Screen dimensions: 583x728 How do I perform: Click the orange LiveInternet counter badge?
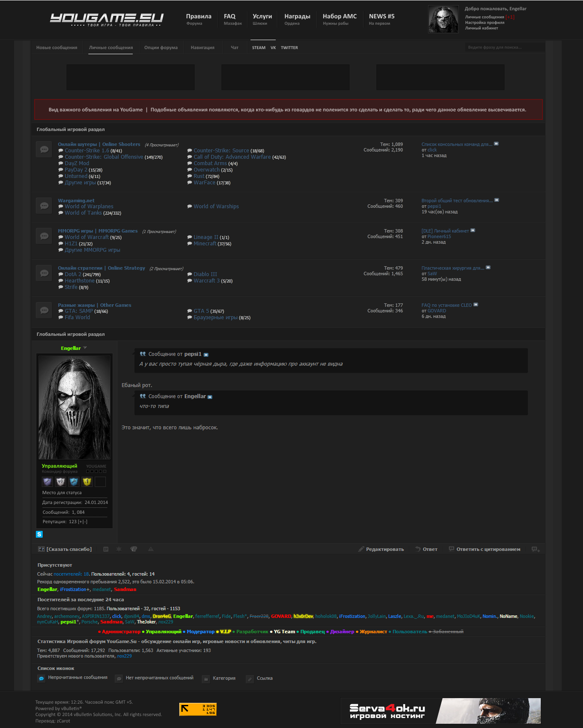[x=198, y=709]
